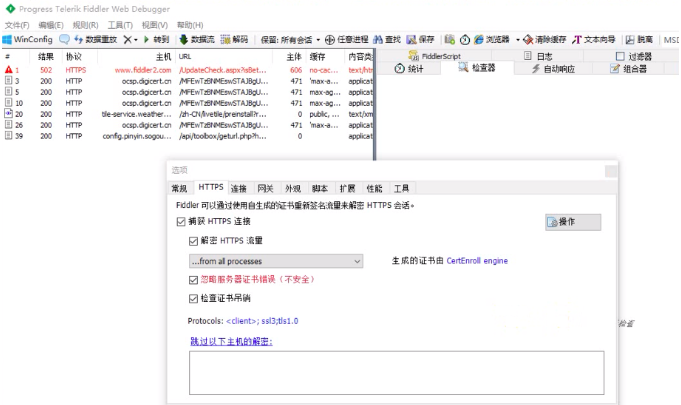Open the dropdown arrow after 浏览器
This screenshot has width=681, height=405.
click(518, 40)
